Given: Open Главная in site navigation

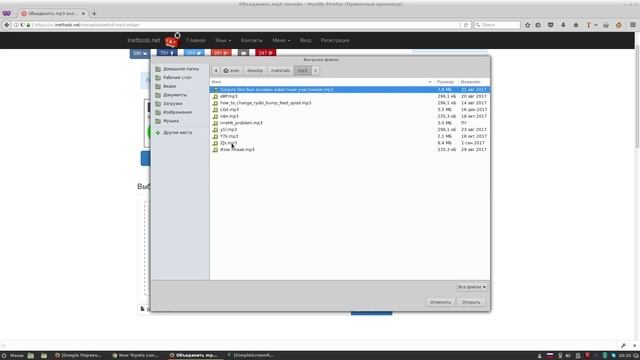Looking at the screenshot, I should tap(196, 40).
